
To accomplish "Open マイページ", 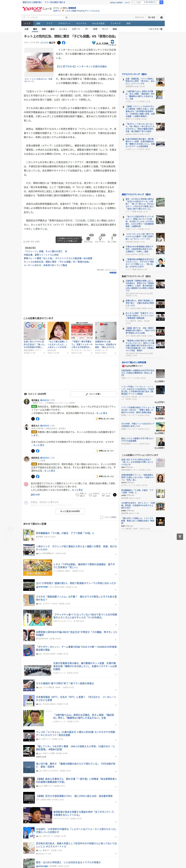I will (x=139, y=18).
